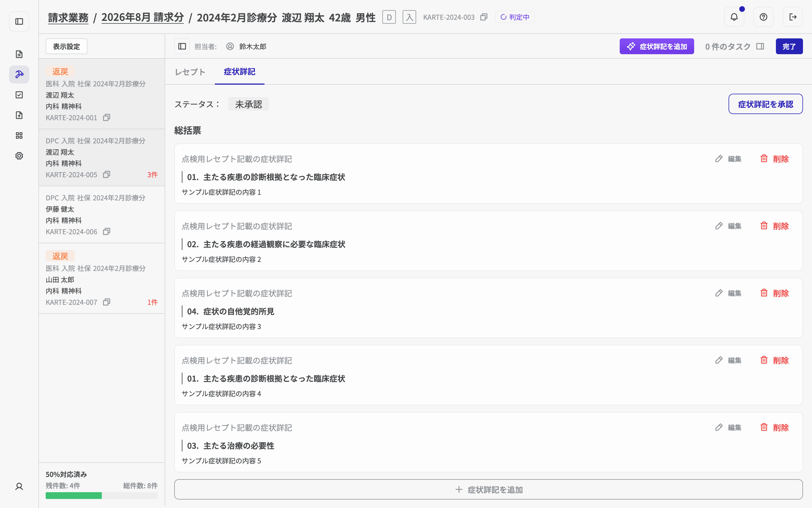Image resolution: width=812 pixels, height=508 pixels.
Task: Open the user profile icon at bottom
Action: click(x=19, y=487)
